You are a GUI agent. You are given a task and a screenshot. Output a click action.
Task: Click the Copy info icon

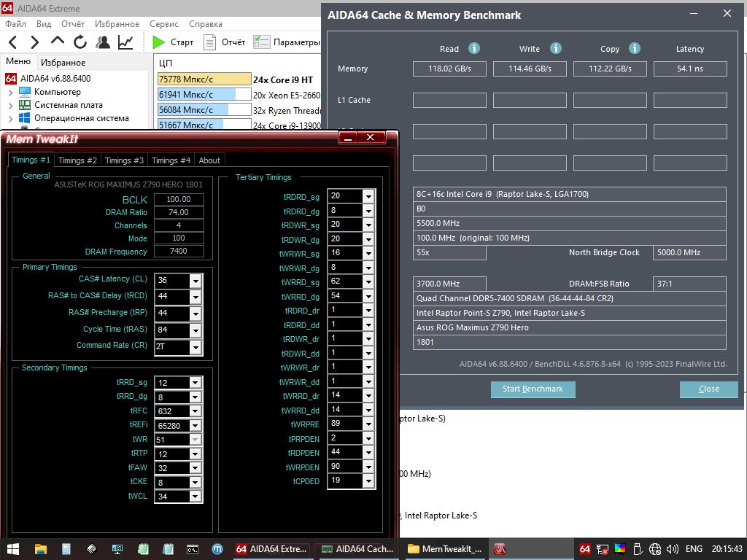(x=634, y=48)
